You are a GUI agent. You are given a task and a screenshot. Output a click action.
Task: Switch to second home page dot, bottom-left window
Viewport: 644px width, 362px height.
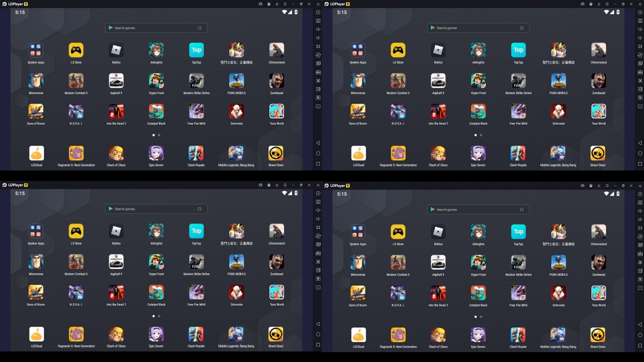(x=159, y=316)
